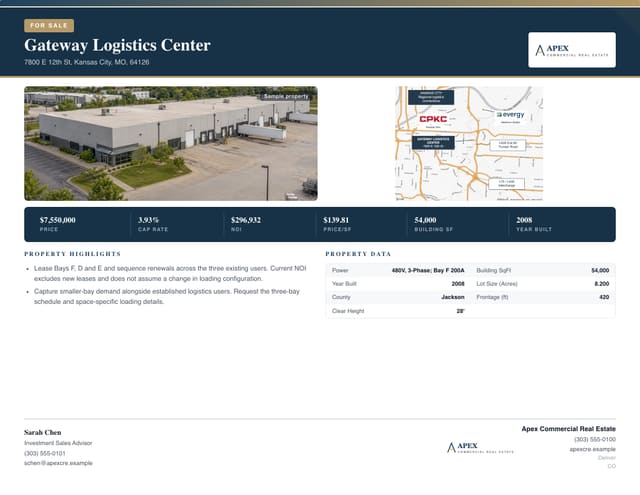The width and height of the screenshot is (640, 495).
Task: Click Investment Sales Advisor title
Action: 58,443
